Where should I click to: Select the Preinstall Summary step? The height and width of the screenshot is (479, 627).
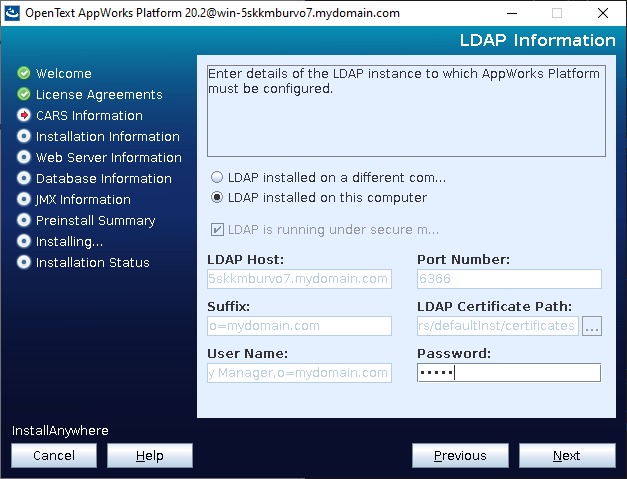tap(95, 220)
